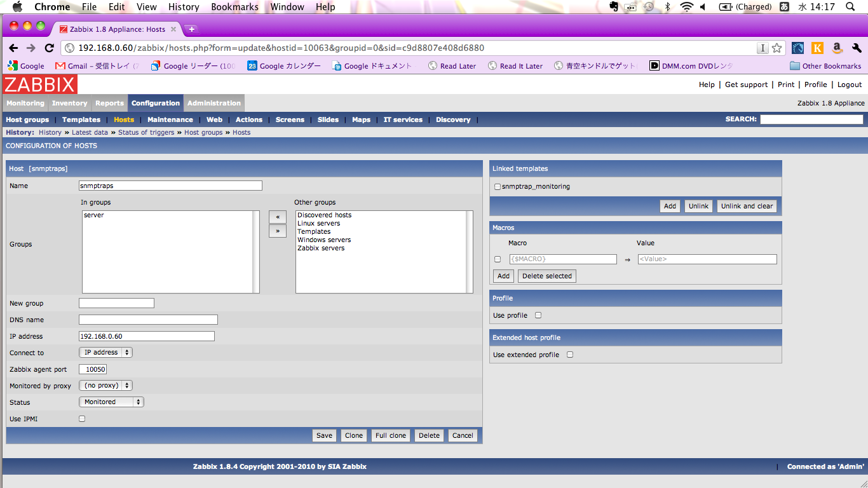The height and width of the screenshot is (488, 868).
Task: Enable Use profile checkbox
Action: point(538,315)
